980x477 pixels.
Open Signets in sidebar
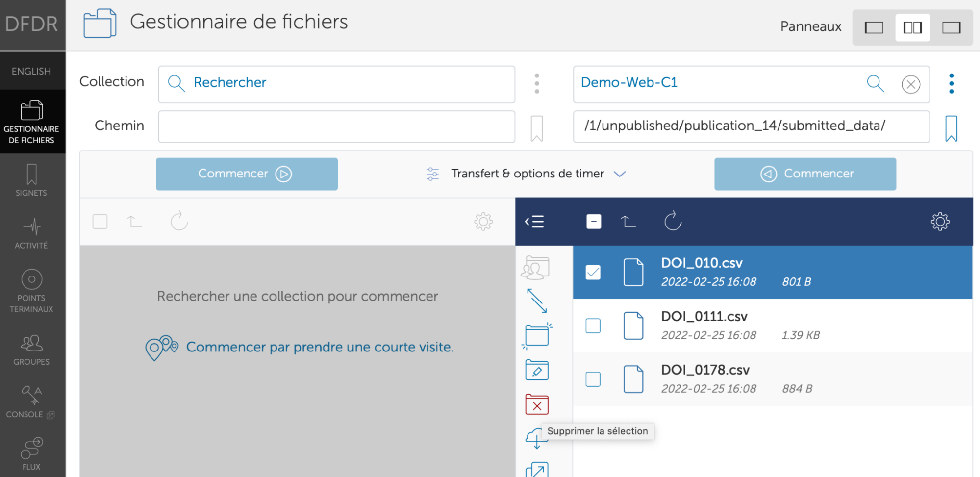coord(31,180)
